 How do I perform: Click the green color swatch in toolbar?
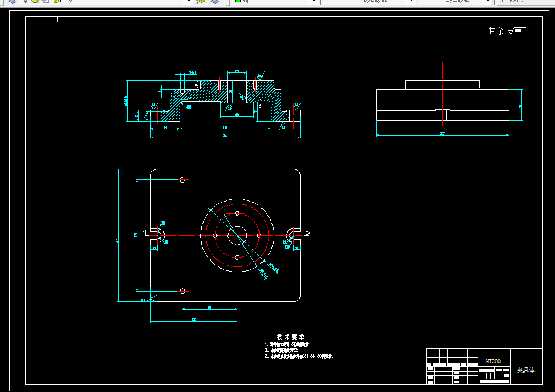click(x=238, y=1)
